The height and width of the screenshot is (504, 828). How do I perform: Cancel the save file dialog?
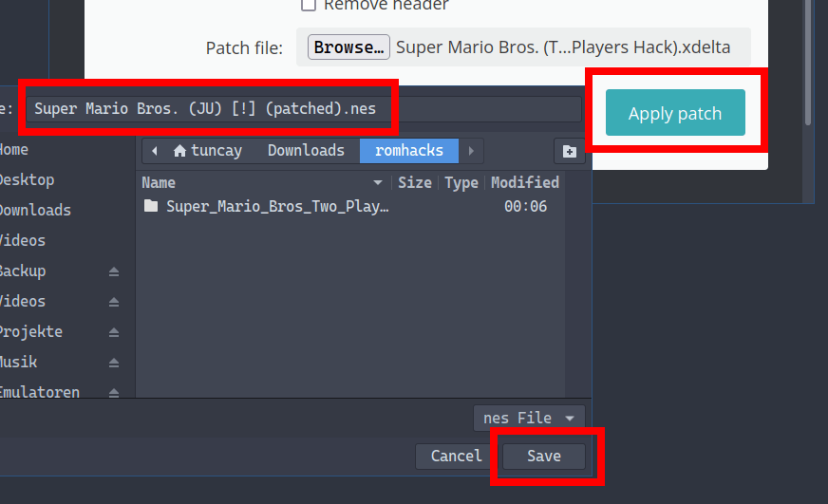coord(456,456)
